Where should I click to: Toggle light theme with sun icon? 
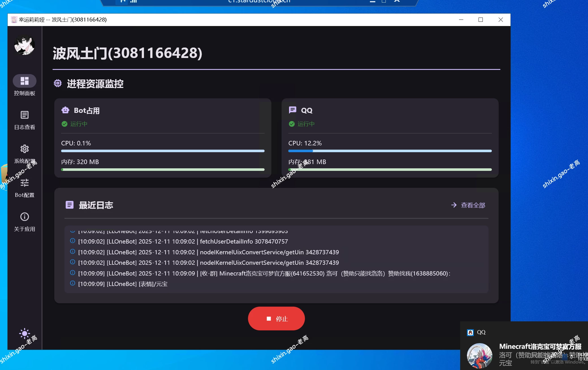(x=25, y=334)
